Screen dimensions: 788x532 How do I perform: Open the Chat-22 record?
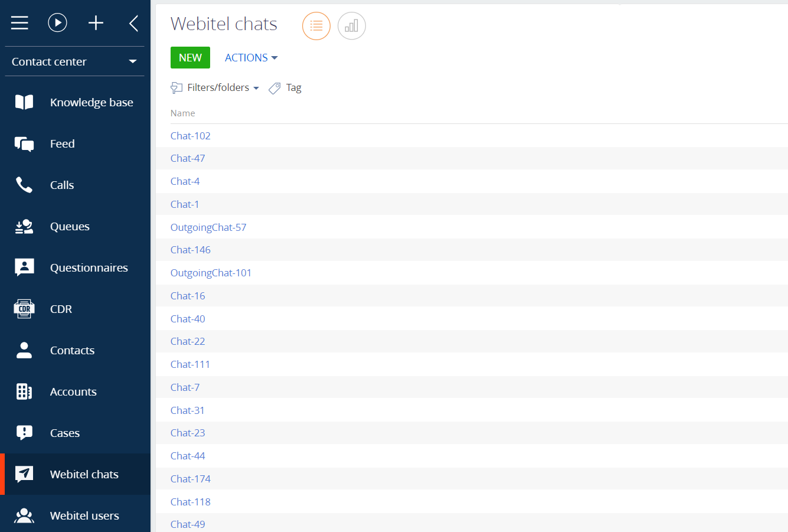click(188, 341)
